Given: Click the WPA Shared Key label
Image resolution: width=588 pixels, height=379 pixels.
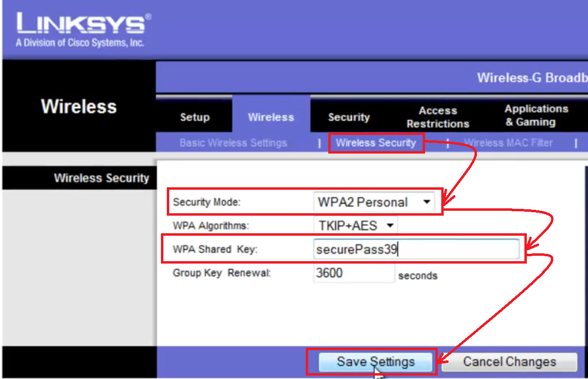Looking at the screenshot, I should pyautogui.click(x=215, y=249).
